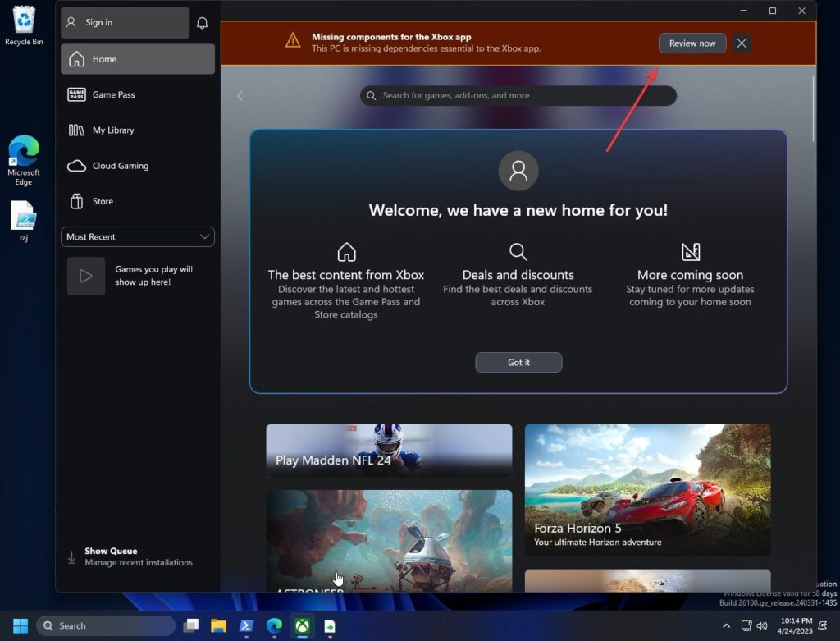Click the house icon above best content
This screenshot has width=840, height=641.
click(346, 251)
